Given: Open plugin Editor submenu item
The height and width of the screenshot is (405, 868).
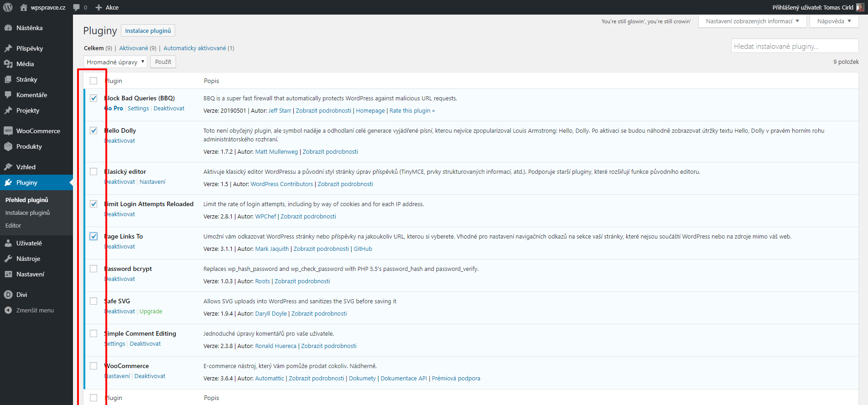Looking at the screenshot, I should [13, 225].
